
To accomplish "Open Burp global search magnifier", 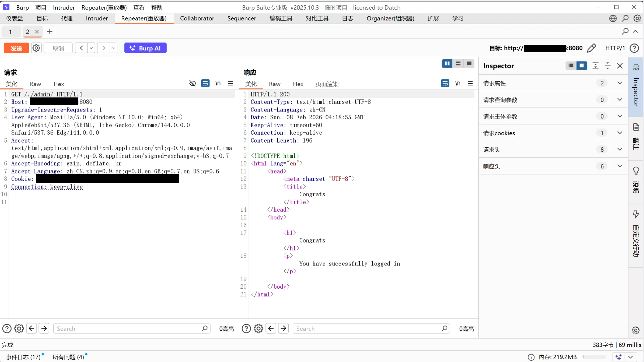I will (x=625, y=18).
